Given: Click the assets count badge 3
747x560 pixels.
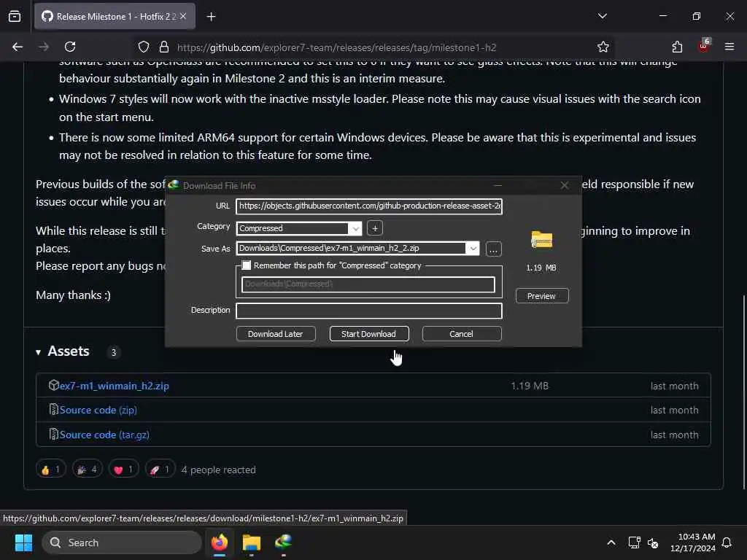Looking at the screenshot, I should [x=113, y=352].
